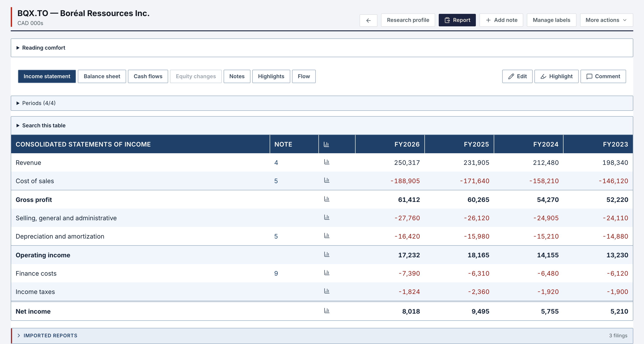Click the back arrow button
This screenshot has width=644, height=344.
point(368,20)
